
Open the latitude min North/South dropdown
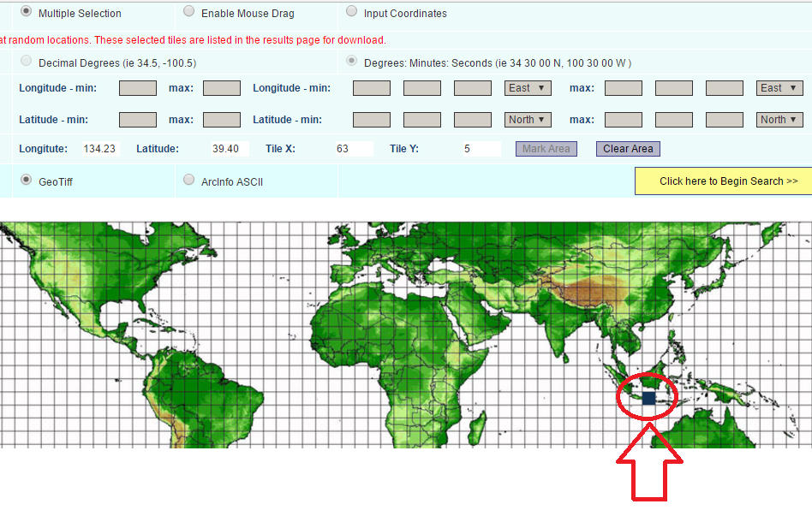[527, 119]
